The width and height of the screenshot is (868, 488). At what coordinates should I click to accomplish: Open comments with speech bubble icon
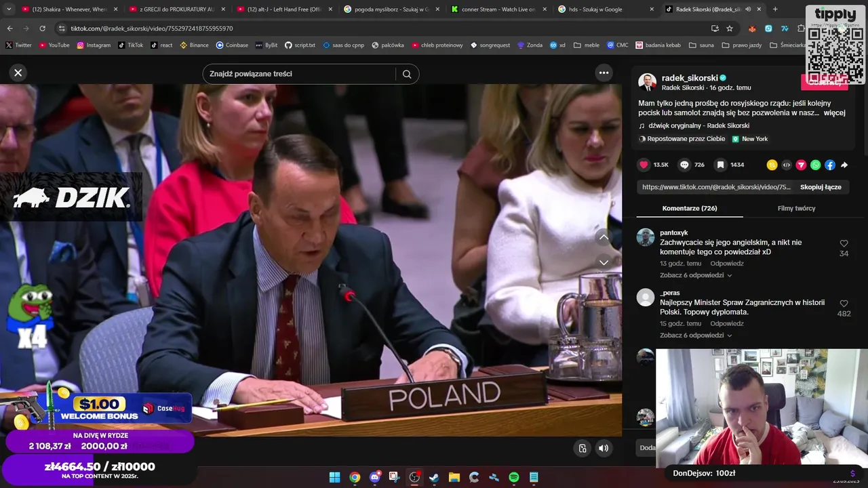684,165
